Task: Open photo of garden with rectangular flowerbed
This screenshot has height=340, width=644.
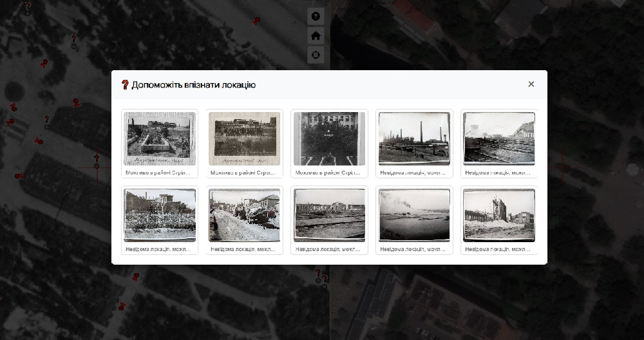Action: [160, 144]
